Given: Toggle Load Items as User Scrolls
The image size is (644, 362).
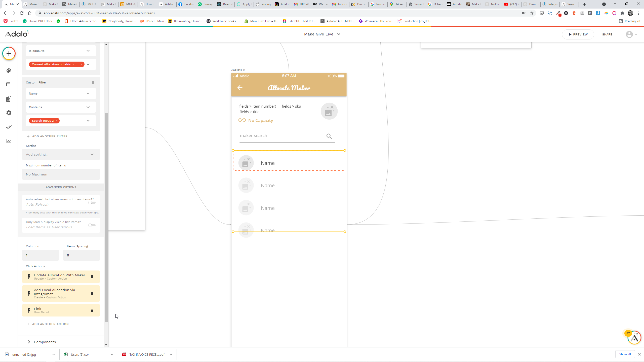Looking at the screenshot, I should click(x=92, y=225).
